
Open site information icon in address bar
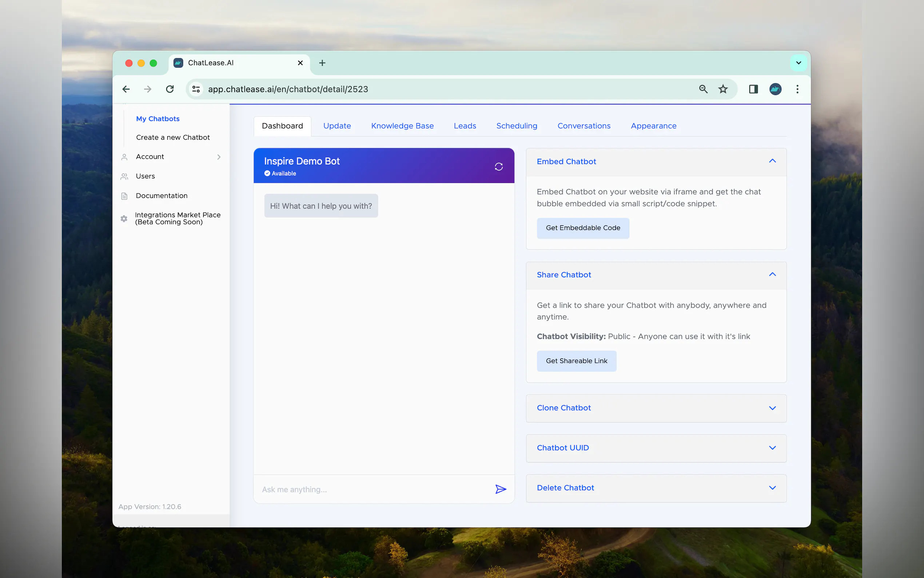click(x=196, y=89)
